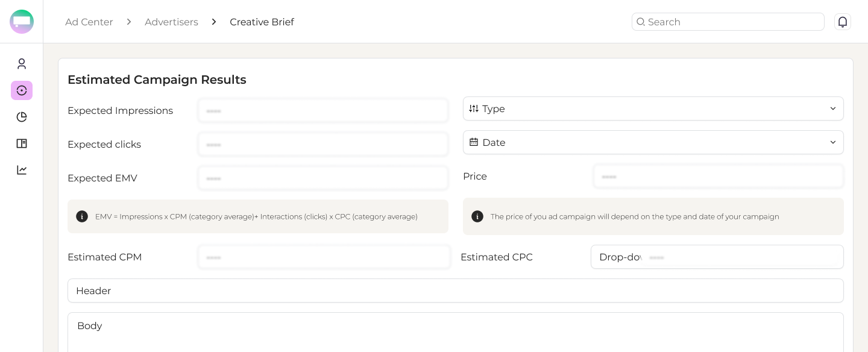Image resolution: width=868 pixels, height=352 pixels.
Task: Click the Creative Brief breadcrumb
Action: pyautogui.click(x=262, y=22)
